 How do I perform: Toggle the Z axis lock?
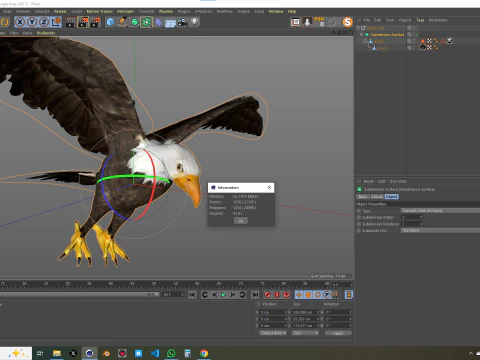44,22
